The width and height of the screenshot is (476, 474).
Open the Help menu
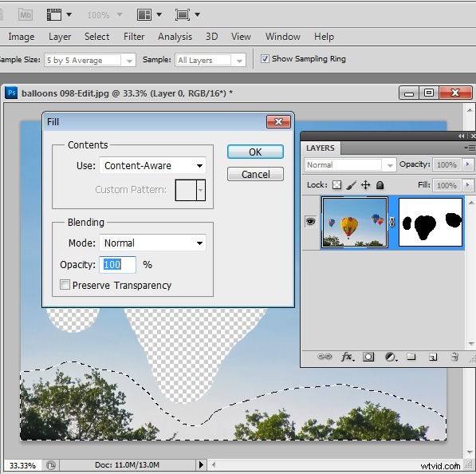(324, 37)
